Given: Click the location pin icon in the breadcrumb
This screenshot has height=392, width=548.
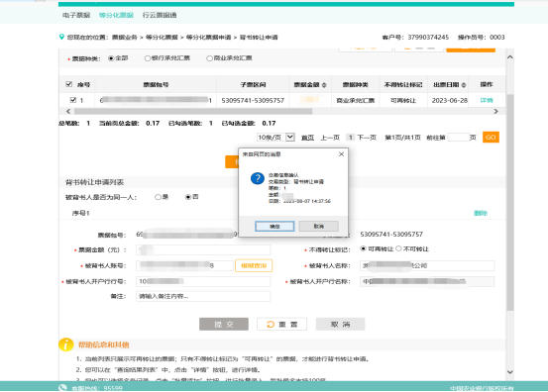Looking at the screenshot, I should (61, 37).
